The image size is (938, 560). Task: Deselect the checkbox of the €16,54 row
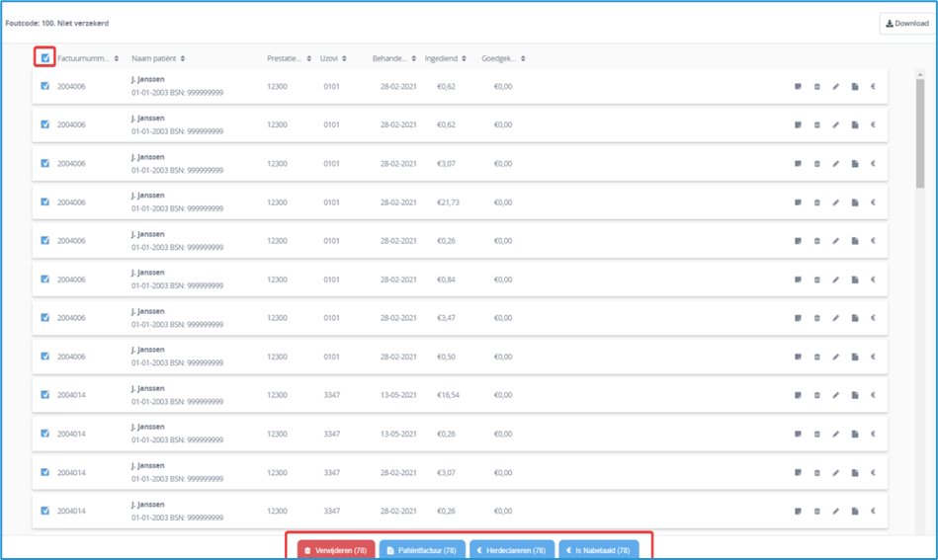[45, 394]
